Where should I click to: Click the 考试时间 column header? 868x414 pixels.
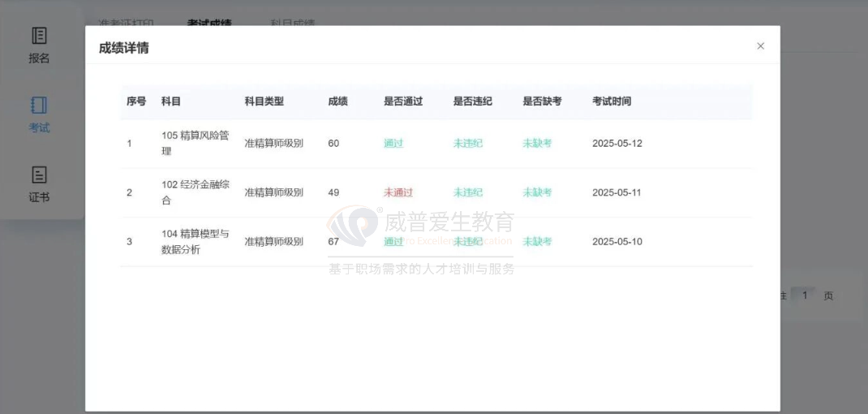click(x=612, y=101)
